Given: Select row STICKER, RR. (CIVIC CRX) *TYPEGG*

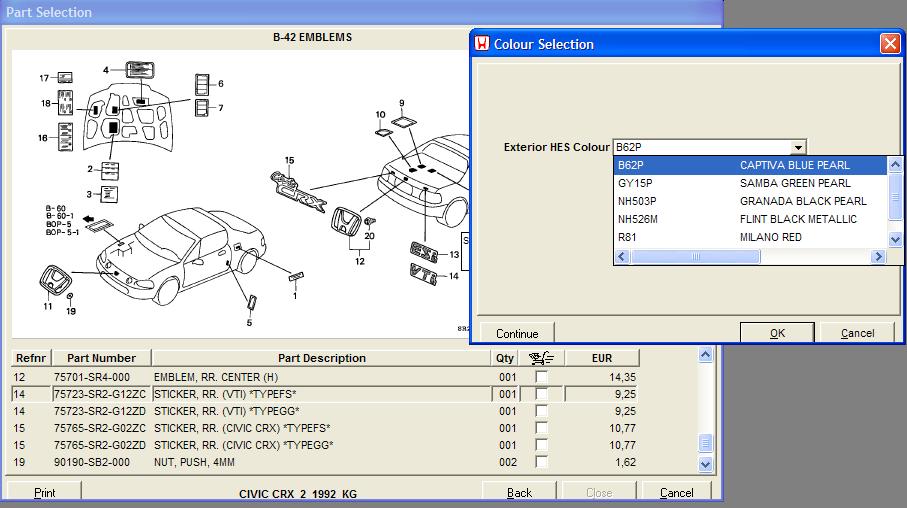Looking at the screenshot, I should (x=325, y=445).
